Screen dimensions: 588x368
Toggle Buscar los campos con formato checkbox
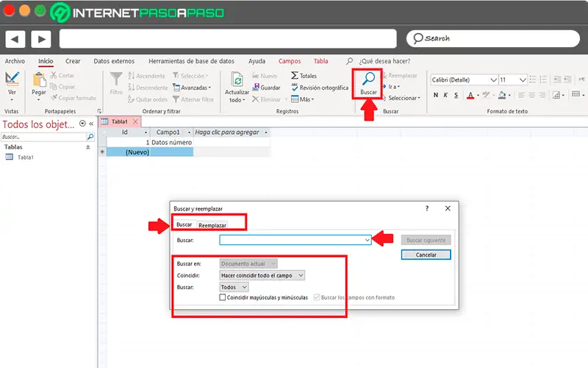click(317, 297)
